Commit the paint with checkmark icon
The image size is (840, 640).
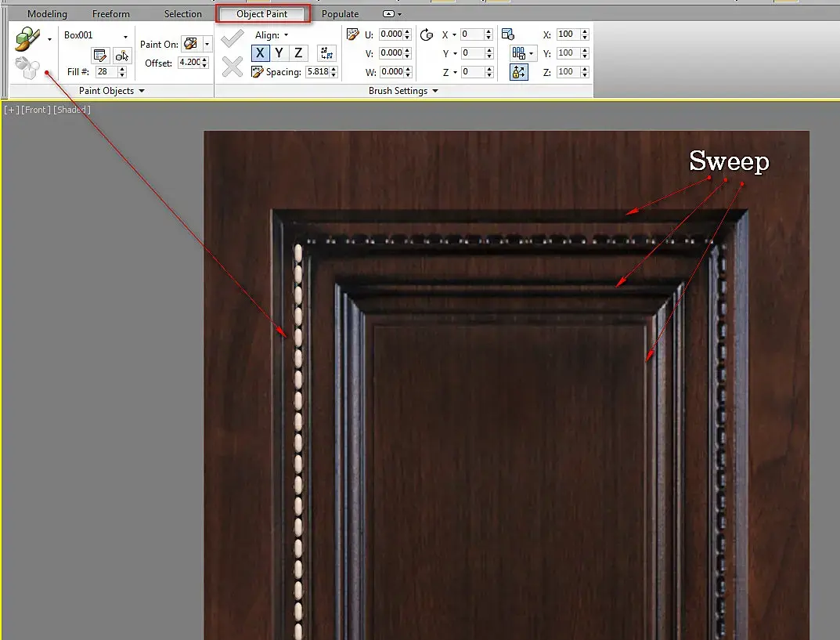(x=233, y=38)
